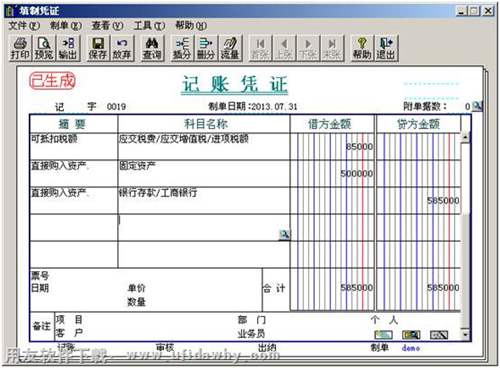
Task: Minimize the 填制凭证 window
Action: pos(461,11)
